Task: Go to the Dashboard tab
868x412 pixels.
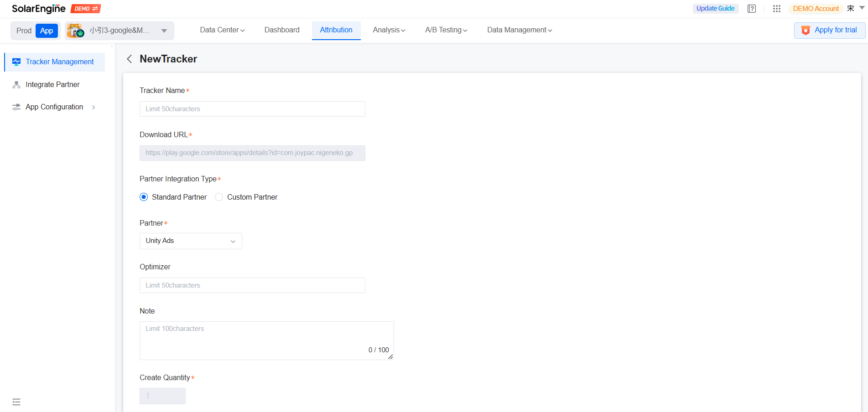Action: pos(282,30)
